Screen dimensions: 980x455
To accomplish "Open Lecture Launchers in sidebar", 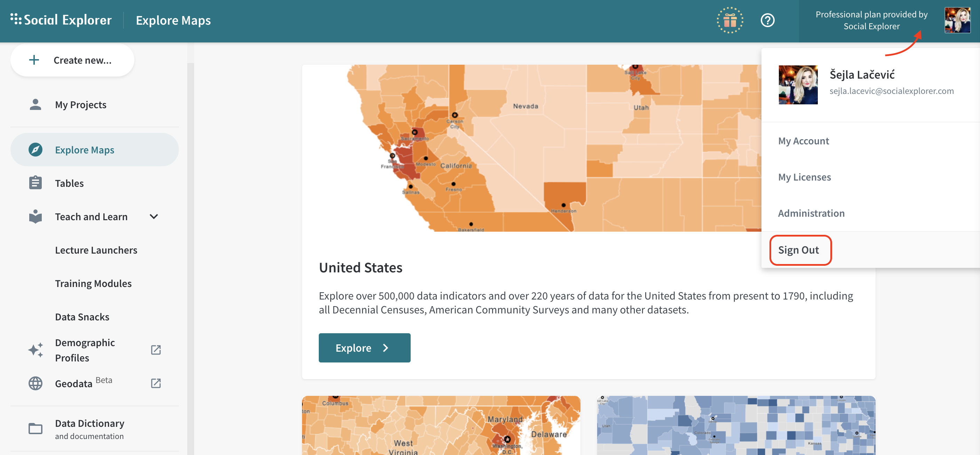I will click(x=96, y=250).
